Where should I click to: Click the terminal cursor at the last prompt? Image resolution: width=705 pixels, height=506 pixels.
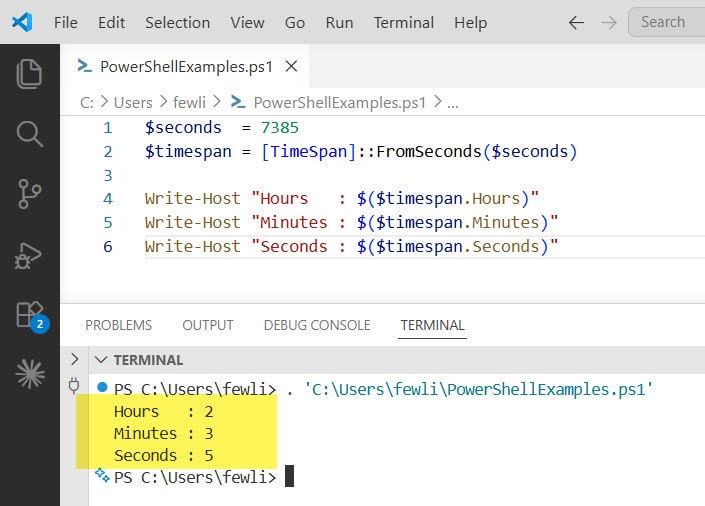coord(290,476)
